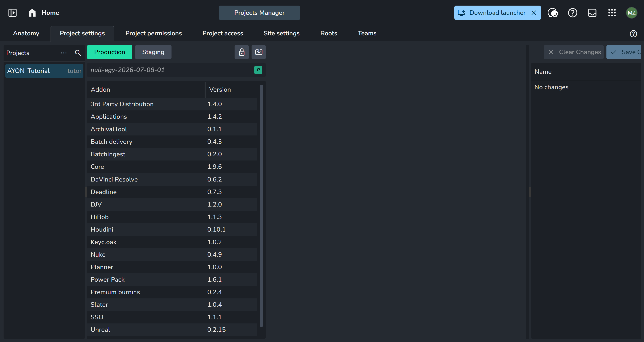The height and width of the screenshot is (342, 644).
Task: Select the Batch delivery addon row
Action: [x=172, y=141]
